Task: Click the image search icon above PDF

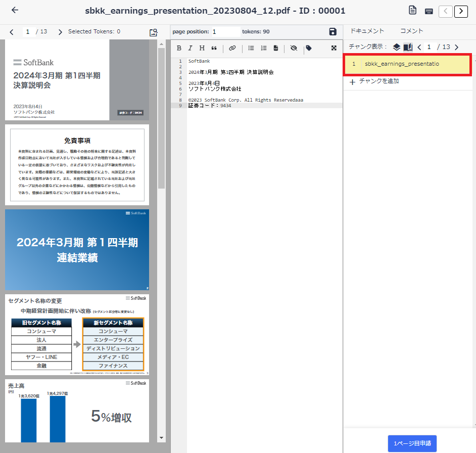Action: point(154,32)
